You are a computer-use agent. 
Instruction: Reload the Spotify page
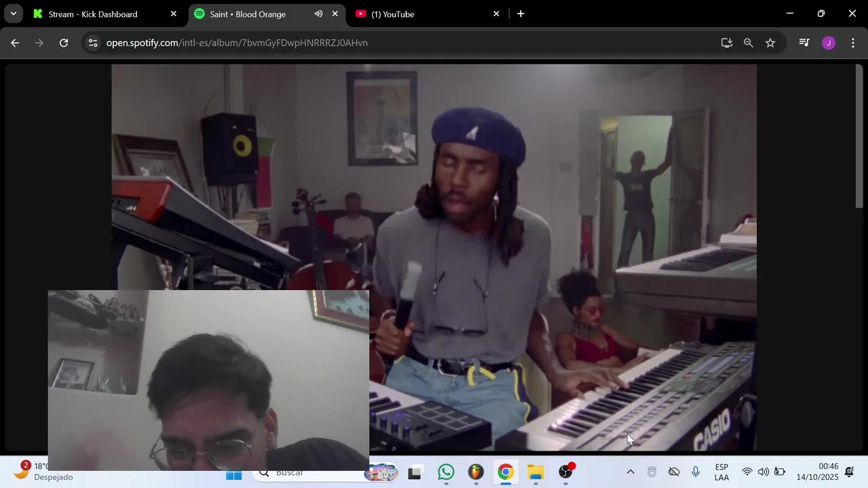(64, 43)
